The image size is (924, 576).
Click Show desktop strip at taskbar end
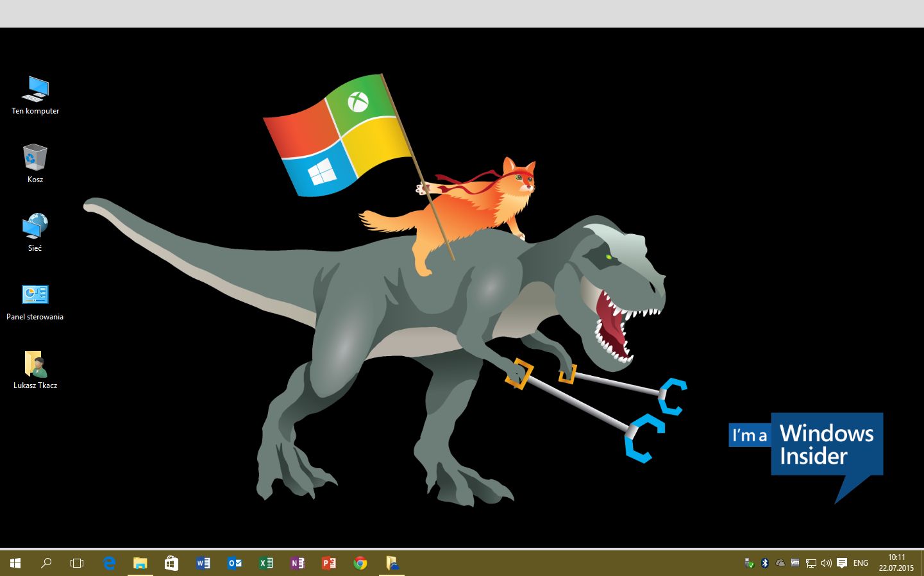coord(922,563)
